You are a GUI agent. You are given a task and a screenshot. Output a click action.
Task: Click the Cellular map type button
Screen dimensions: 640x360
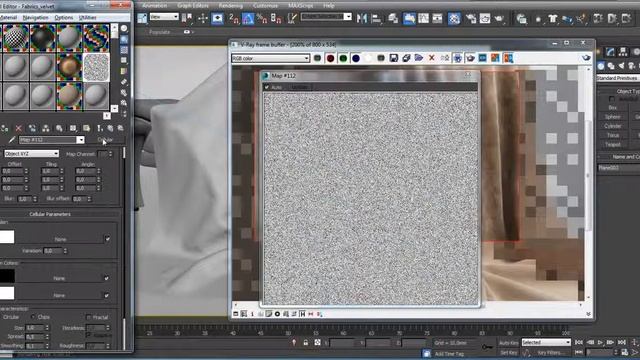point(105,140)
